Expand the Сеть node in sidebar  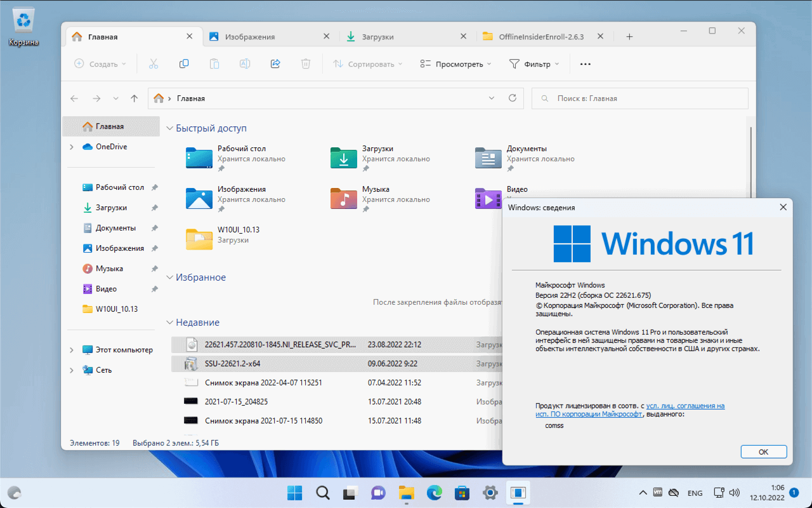click(72, 370)
